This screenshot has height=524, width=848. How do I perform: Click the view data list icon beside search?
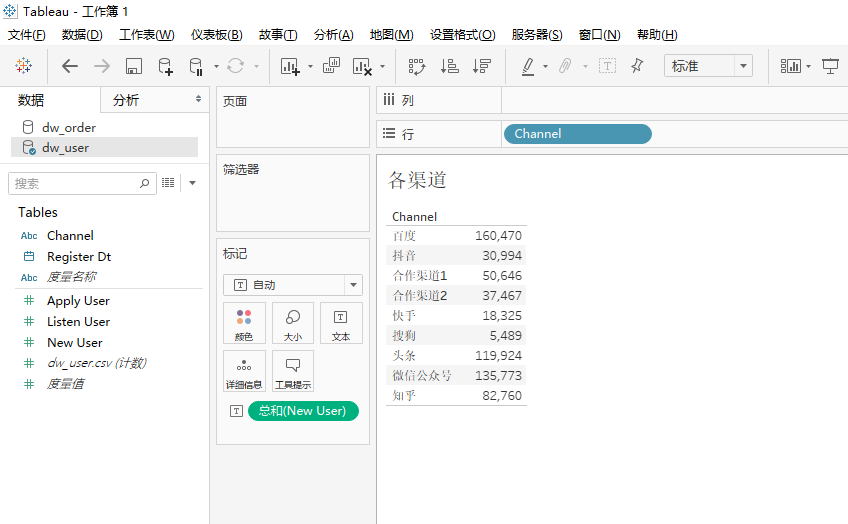[168, 183]
